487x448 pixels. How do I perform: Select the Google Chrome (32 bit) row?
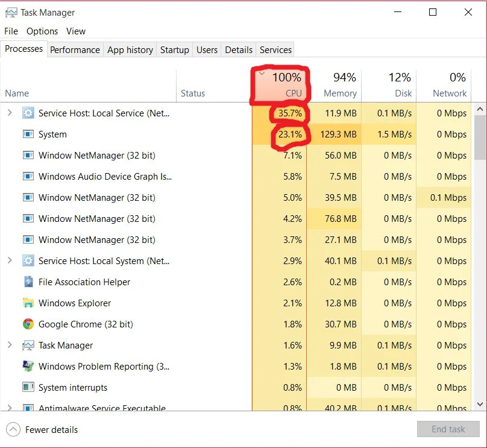coord(236,324)
